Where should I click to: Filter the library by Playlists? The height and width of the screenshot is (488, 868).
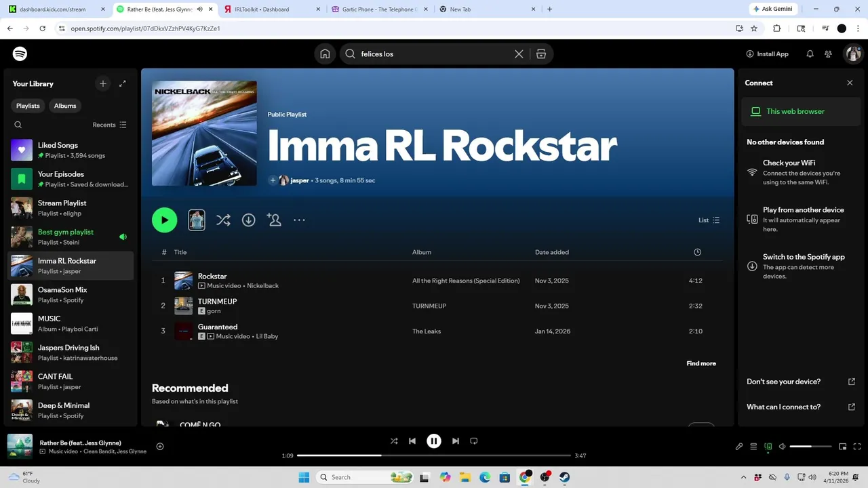(x=28, y=106)
